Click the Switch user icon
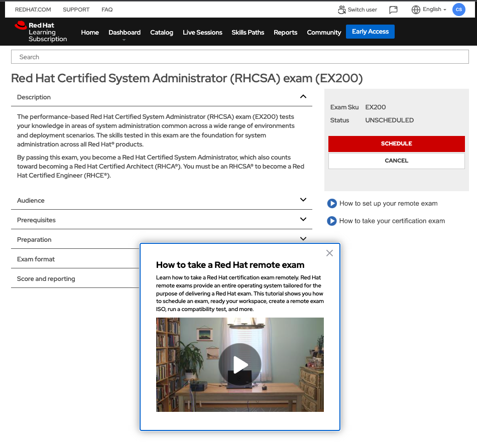This screenshot has height=448, width=477. tap(342, 10)
